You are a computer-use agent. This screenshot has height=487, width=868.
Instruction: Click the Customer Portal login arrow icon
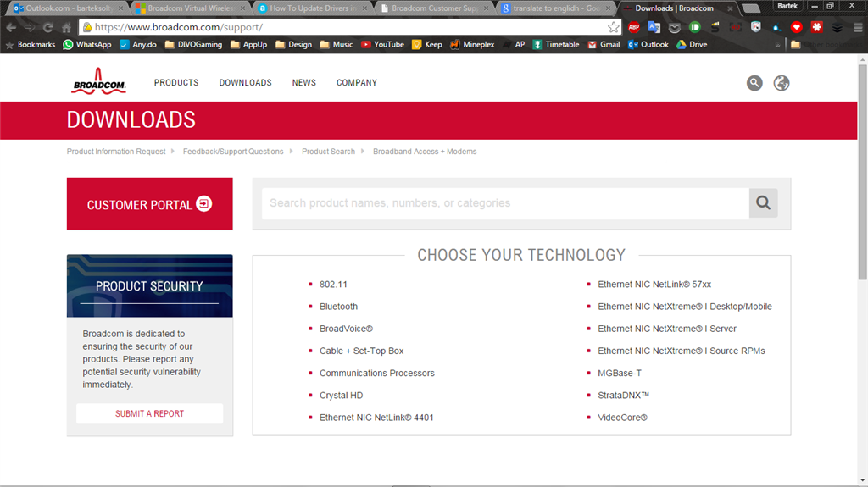click(x=203, y=203)
